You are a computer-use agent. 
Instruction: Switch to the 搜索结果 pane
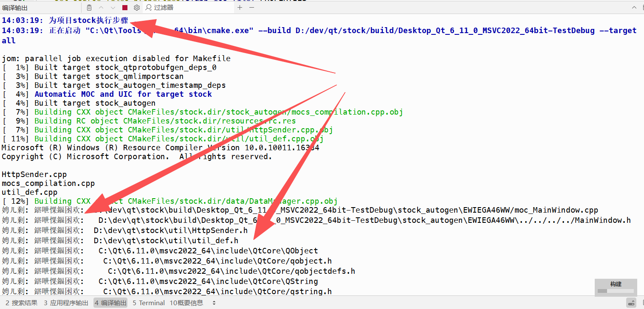click(x=21, y=303)
